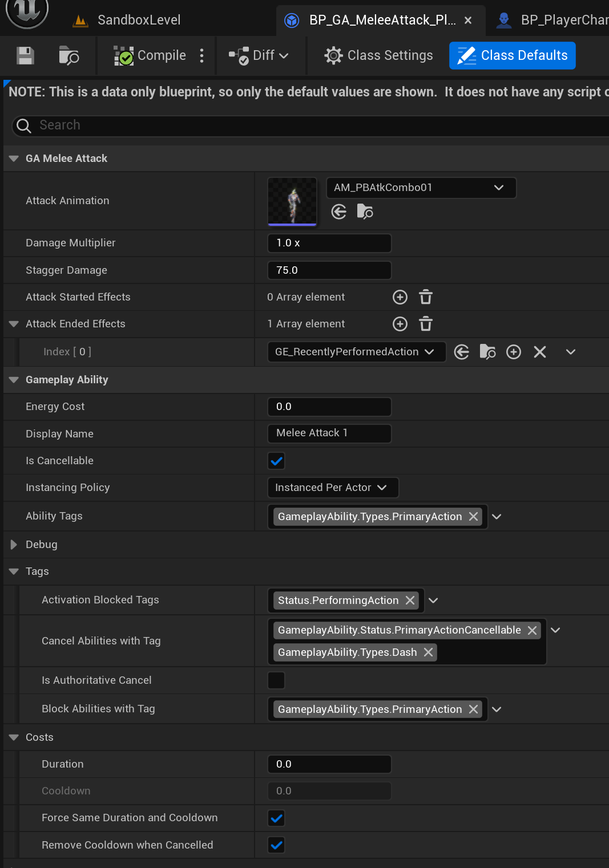Image resolution: width=609 pixels, height=868 pixels.
Task: Toggle Force Same Duration and Cooldown
Action: coord(276,818)
